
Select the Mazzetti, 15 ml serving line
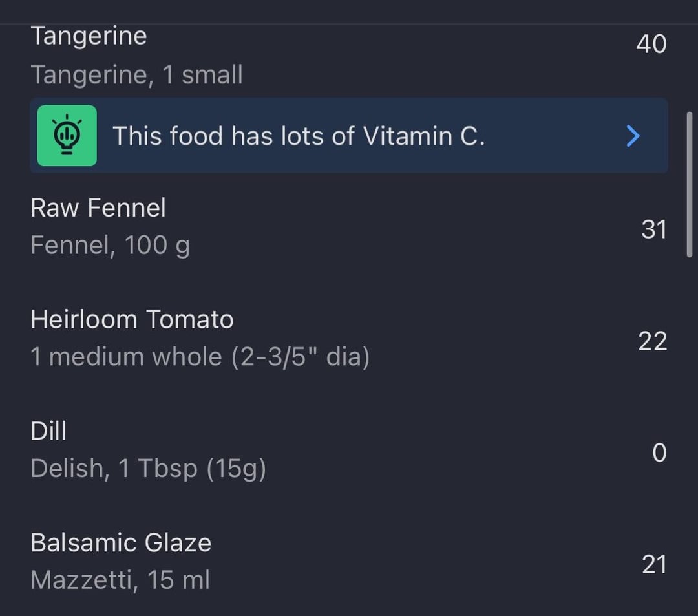click(120, 580)
